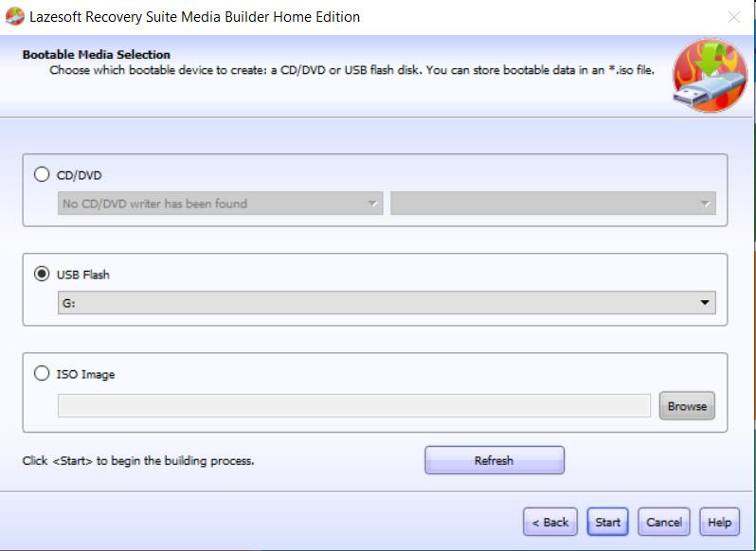Click the Lazesoft app icon in title bar
This screenshot has width=756, height=551.
14,17
